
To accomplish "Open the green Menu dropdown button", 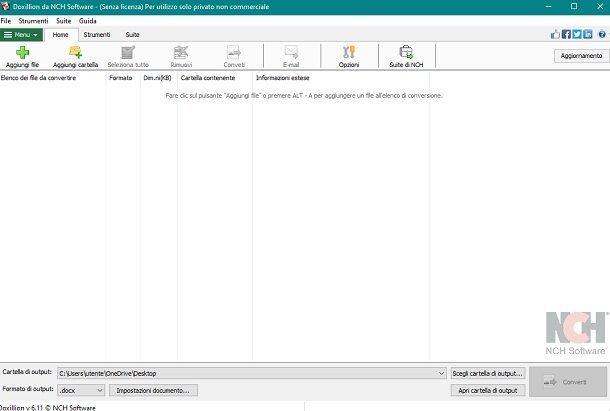I will tap(21, 35).
